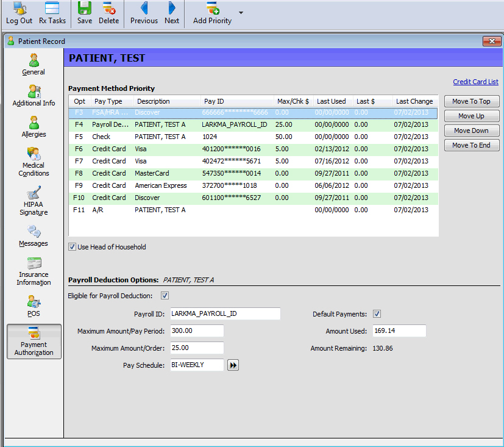
Task: Click the Maximum Amount/Pay Period field
Action: pos(197,331)
